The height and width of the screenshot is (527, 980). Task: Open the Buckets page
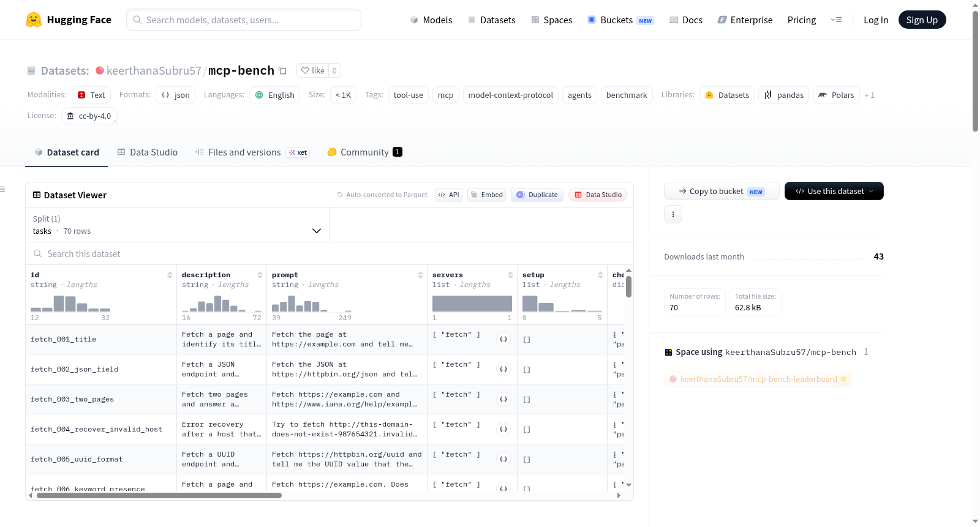(x=620, y=20)
